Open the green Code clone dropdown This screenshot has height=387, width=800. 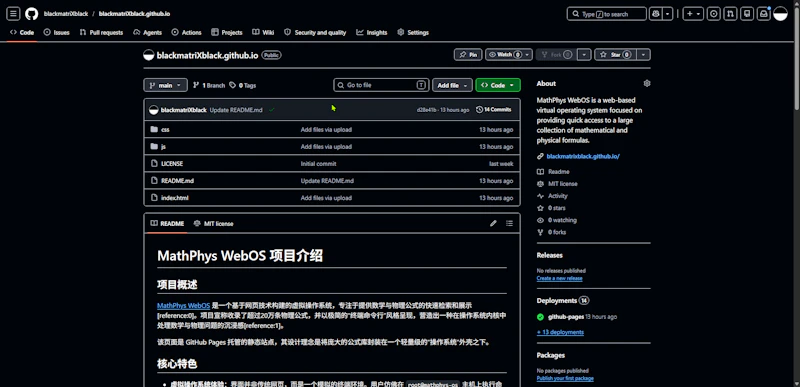click(x=498, y=85)
